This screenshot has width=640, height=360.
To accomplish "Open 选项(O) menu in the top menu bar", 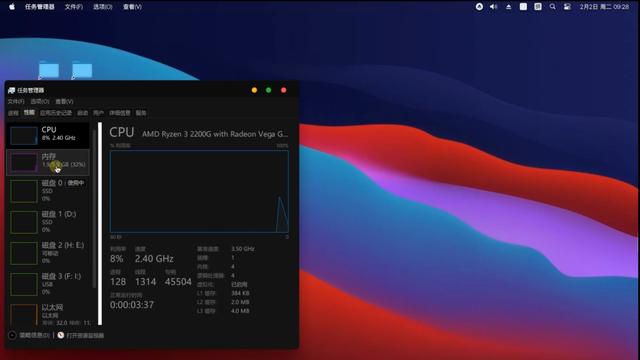I will (102, 7).
